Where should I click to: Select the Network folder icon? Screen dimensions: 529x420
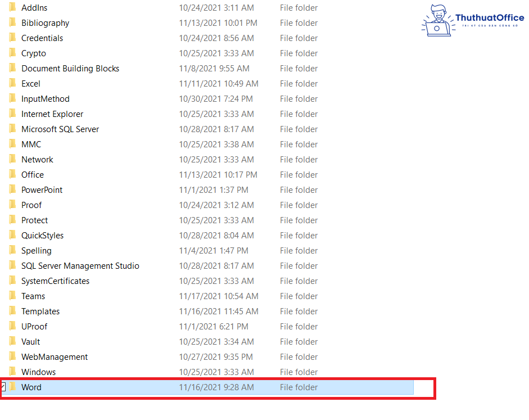point(12,159)
